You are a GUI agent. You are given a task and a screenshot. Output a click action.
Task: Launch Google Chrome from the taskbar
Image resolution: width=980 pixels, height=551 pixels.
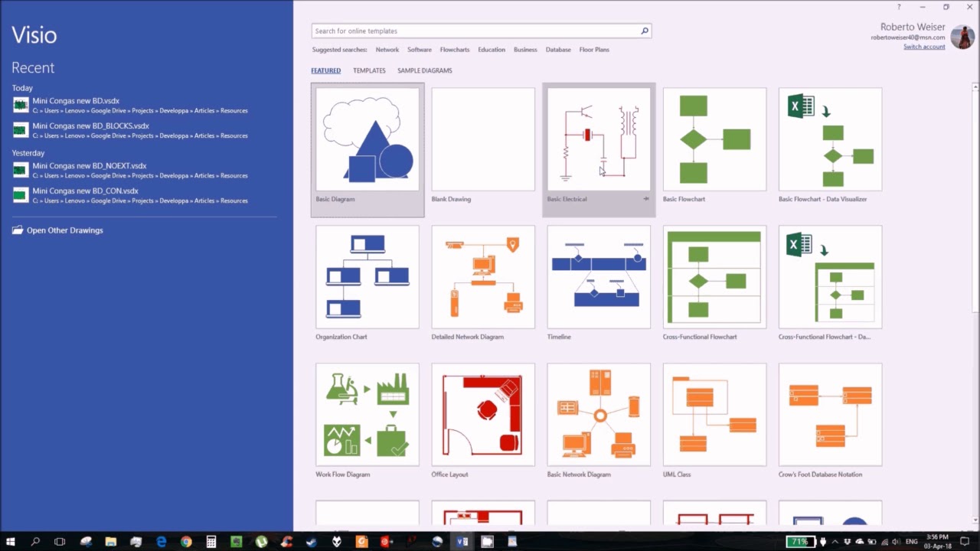186,542
